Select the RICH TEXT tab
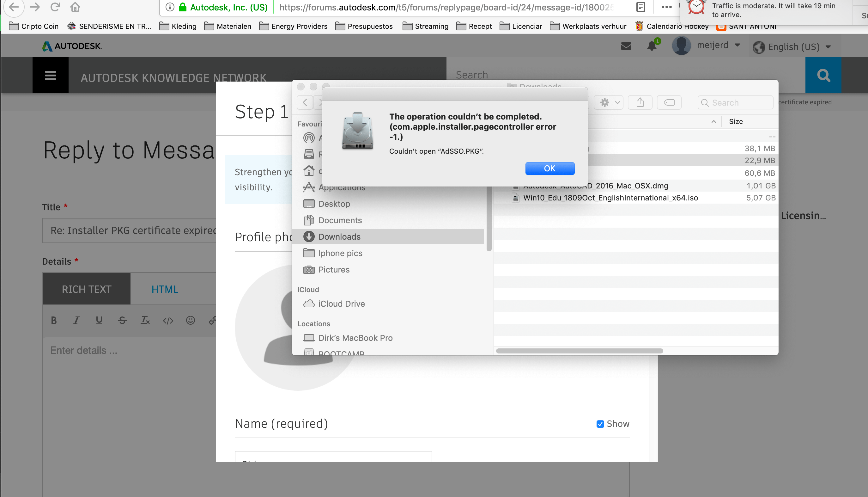 86,289
